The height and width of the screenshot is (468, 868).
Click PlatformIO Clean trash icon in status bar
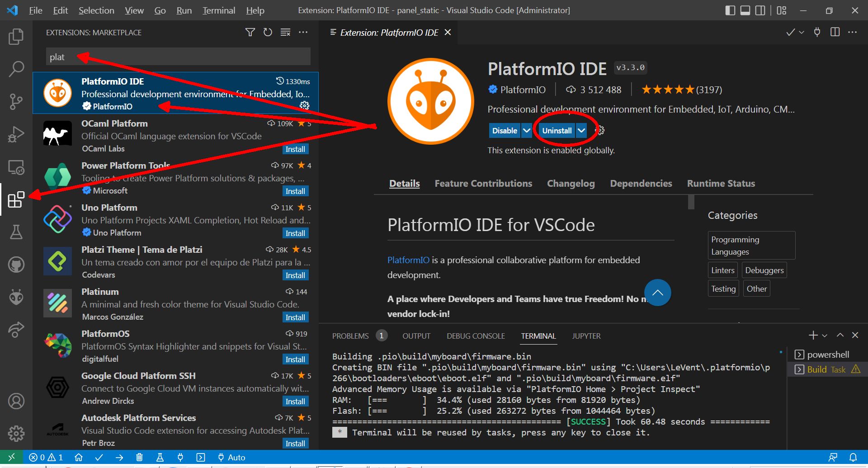coord(139,457)
